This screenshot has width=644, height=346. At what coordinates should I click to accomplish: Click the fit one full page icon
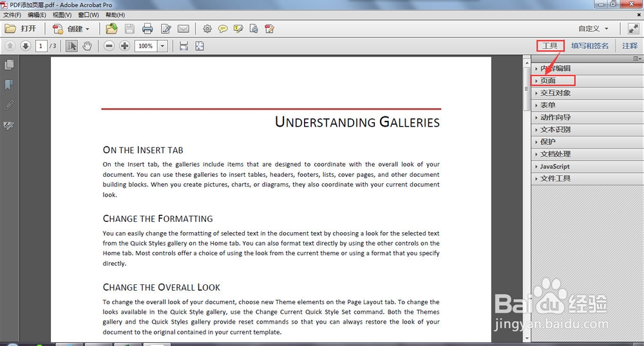[x=200, y=46]
